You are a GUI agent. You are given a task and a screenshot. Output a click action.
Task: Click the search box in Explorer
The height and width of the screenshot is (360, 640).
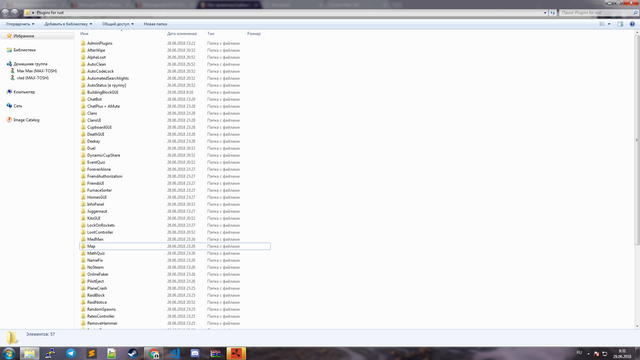[598, 13]
